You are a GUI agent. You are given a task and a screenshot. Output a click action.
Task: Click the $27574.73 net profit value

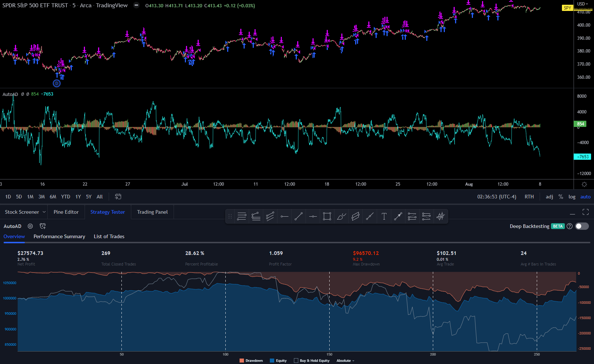click(30, 253)
